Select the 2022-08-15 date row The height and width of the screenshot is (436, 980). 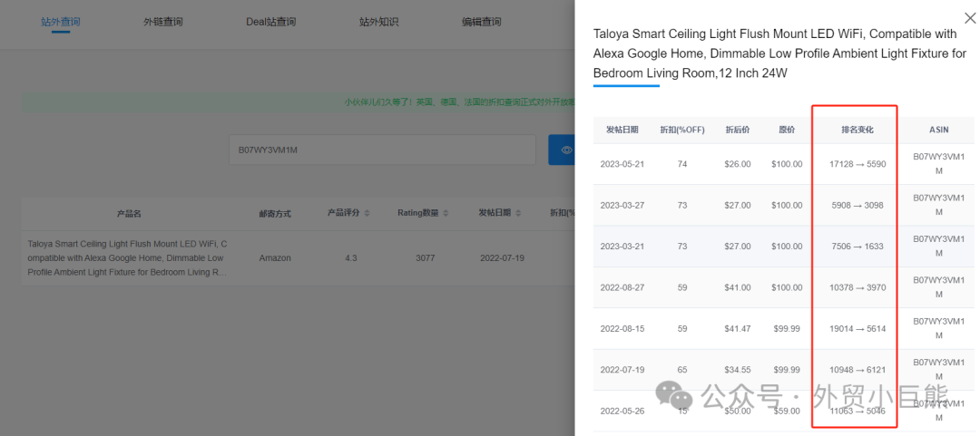pyautogui.click(x=622, y=328)
